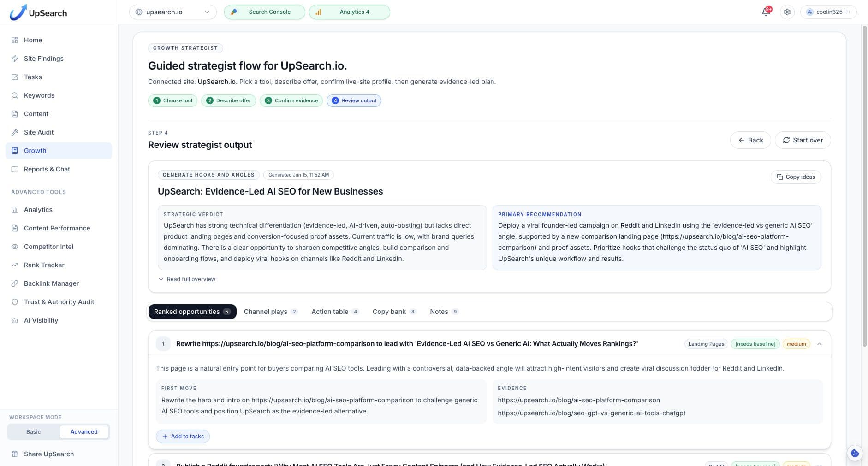Screen dimensions: 868x466
Task: Toggle the Analytics 4 connection pill
Action: click(350, 12)
